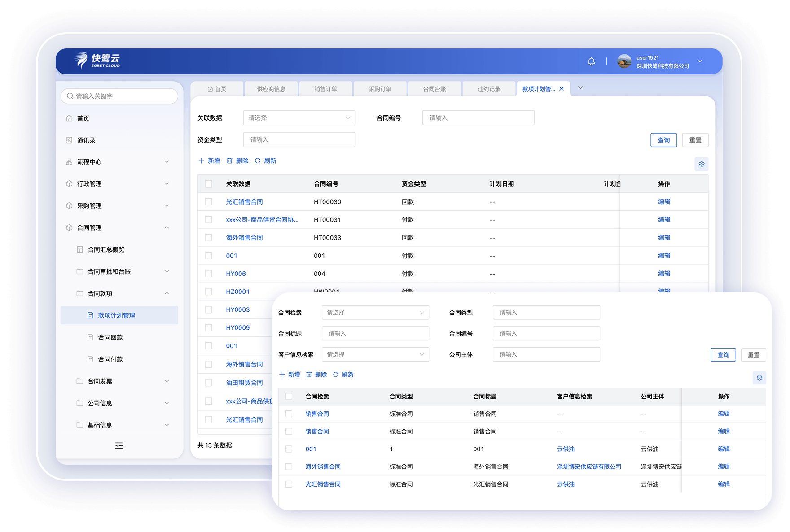Click the 合同回款 document icon
The width and height of the screenshot is (790, 532).
[90, 338]
